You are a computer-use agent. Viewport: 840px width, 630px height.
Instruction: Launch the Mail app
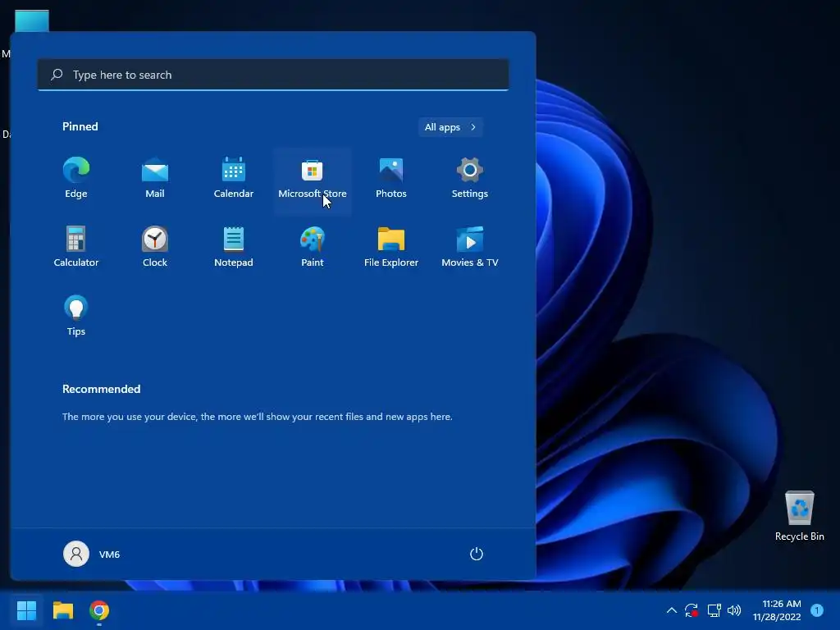(155, 178)
